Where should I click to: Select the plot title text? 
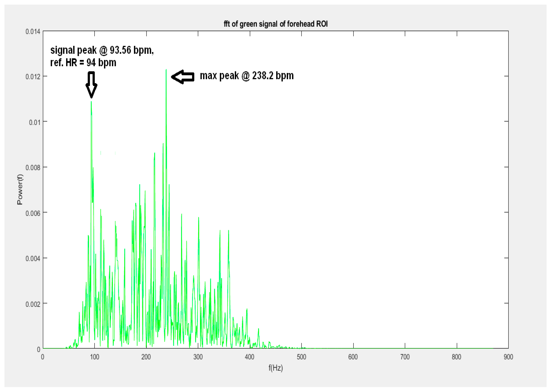pos(276,24)
